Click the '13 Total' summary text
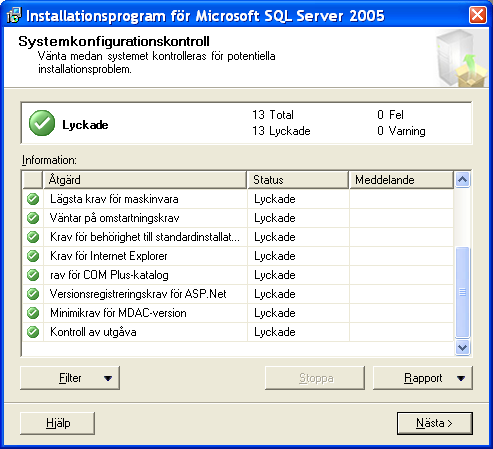Screen dimensions: 493x449 coord(273,115)
